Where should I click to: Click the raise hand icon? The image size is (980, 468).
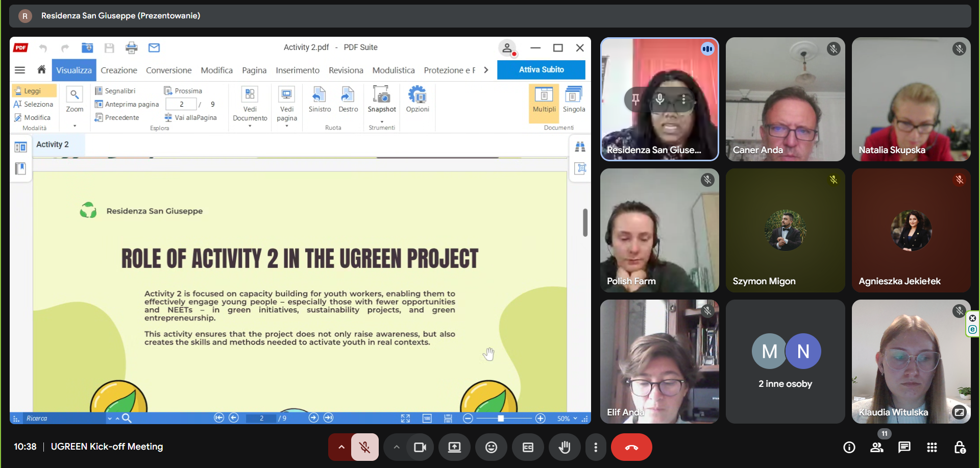pyautogui.click(x=564, y=448)
